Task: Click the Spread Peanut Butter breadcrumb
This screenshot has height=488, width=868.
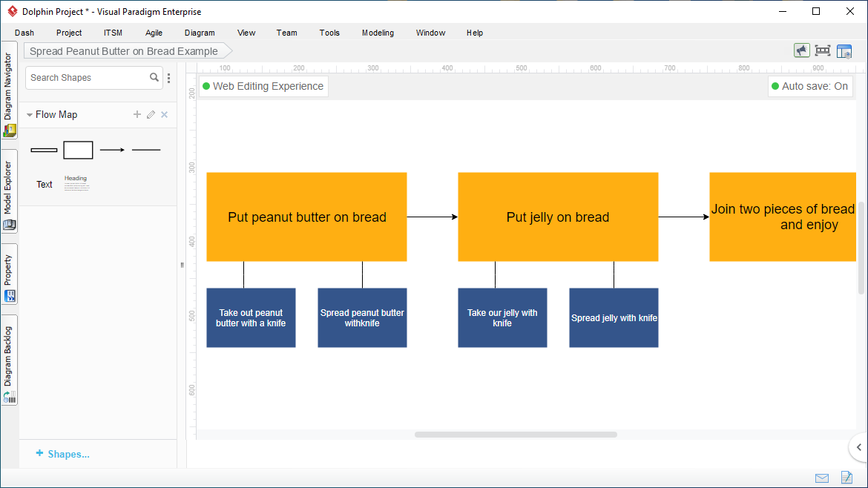Action: click(x=128, y=51)
